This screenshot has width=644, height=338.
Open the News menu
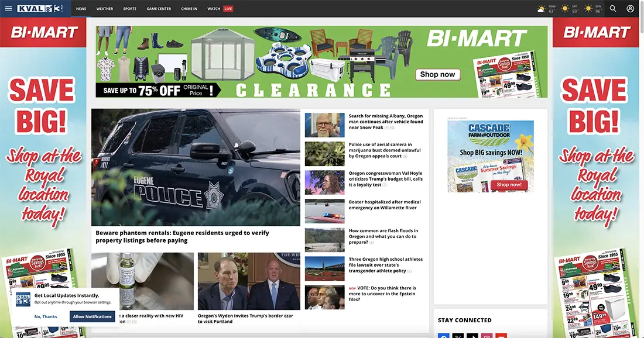point(81,9)
